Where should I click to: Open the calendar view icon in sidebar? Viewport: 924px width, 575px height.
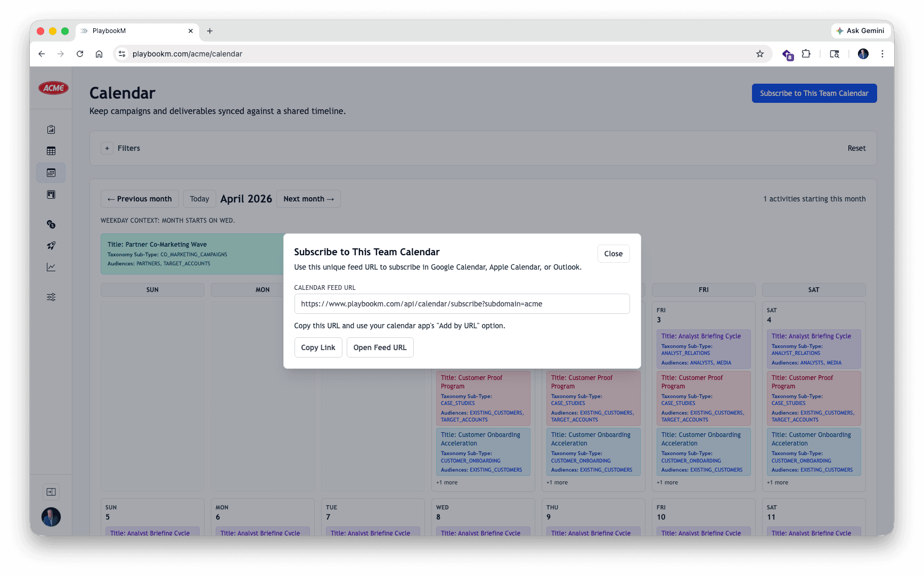[x=51, y=172]
